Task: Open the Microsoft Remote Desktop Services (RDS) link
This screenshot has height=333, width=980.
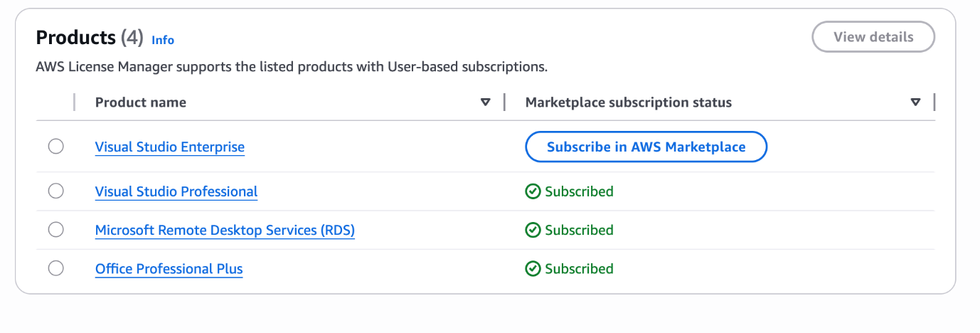Action: click(225, 231)
